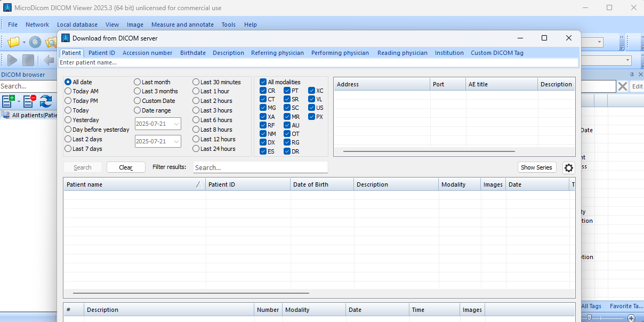Open the Network menu
This screenshot has height=322, width=644.
click(x=37, y=25)
